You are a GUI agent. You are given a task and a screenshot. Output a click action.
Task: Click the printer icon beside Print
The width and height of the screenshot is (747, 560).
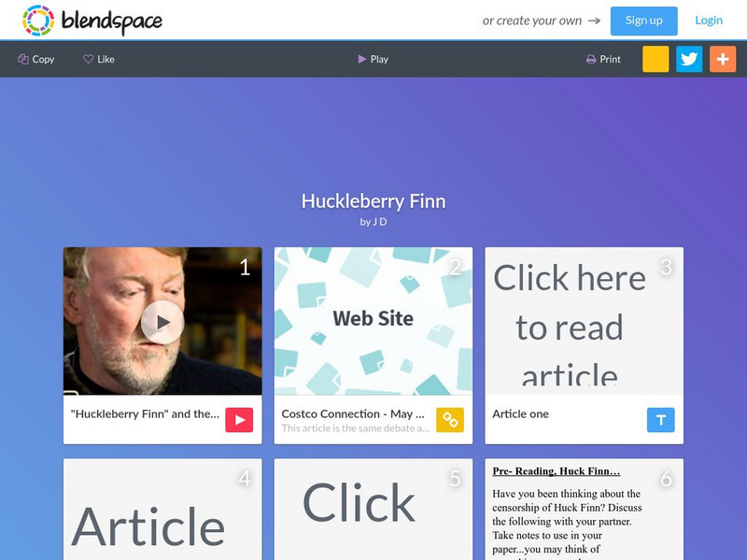[591, 60]
